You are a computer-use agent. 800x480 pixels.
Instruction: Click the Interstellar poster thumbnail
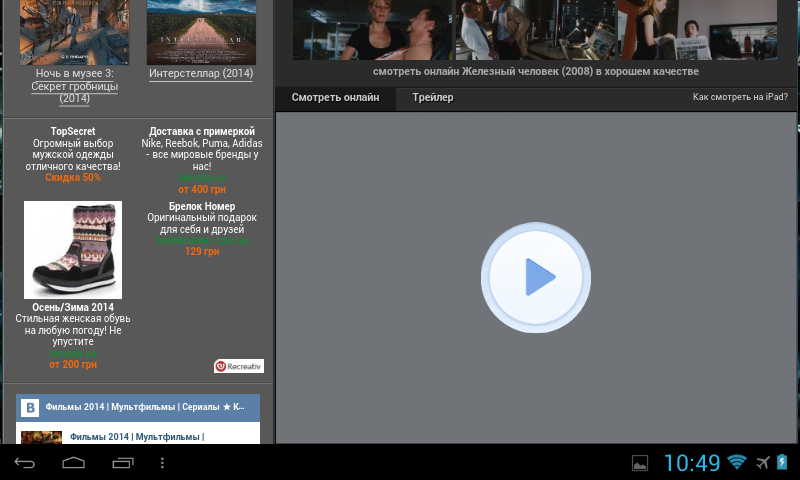(201, 32)
